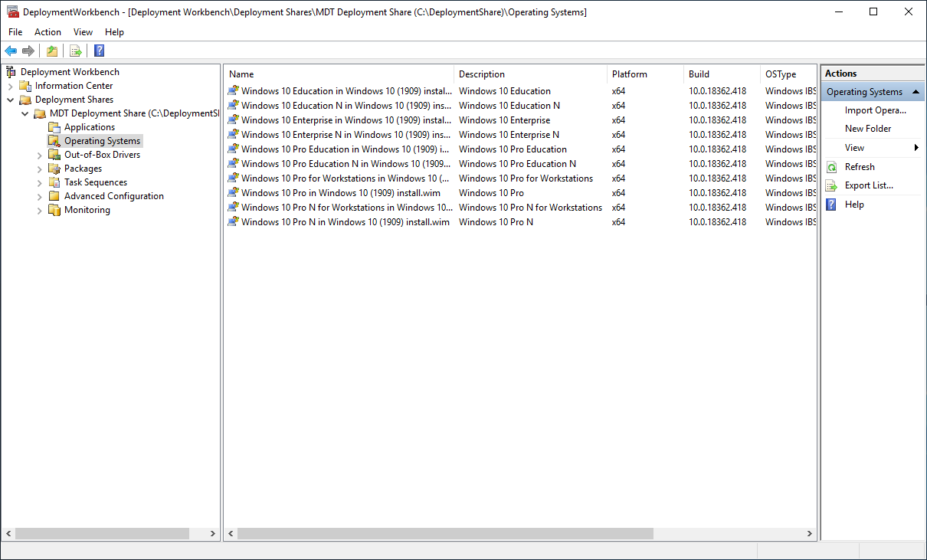The width and height of the screenshot is (927, 560).
Task: Open the Help menu in menu bar
Action: click(114, 32)
